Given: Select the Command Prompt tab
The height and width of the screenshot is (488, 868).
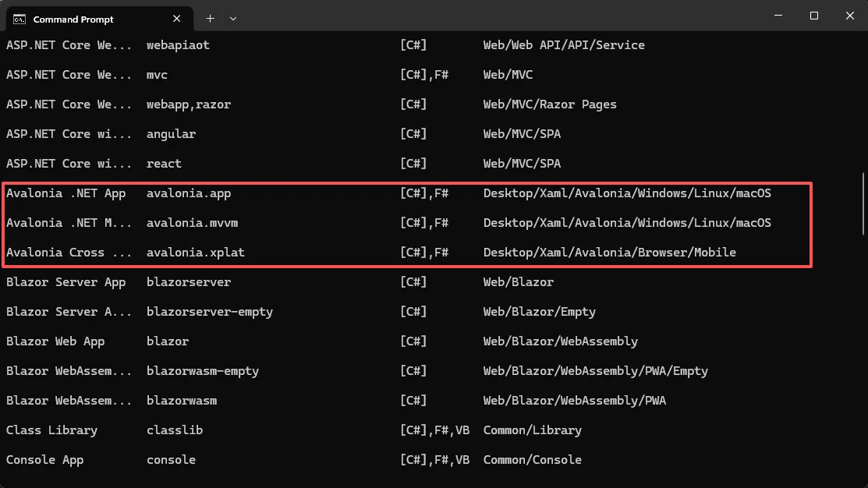Looking at the screenshot, I should (x=100, y=19).
